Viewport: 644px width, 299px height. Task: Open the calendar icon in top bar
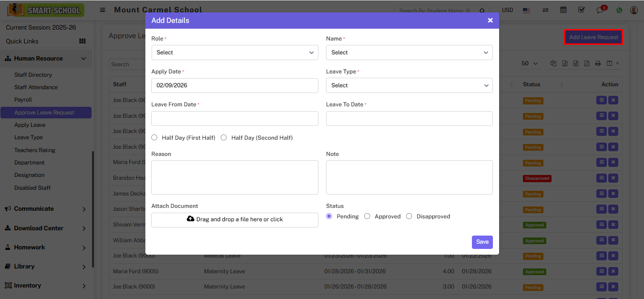point(563,10)
